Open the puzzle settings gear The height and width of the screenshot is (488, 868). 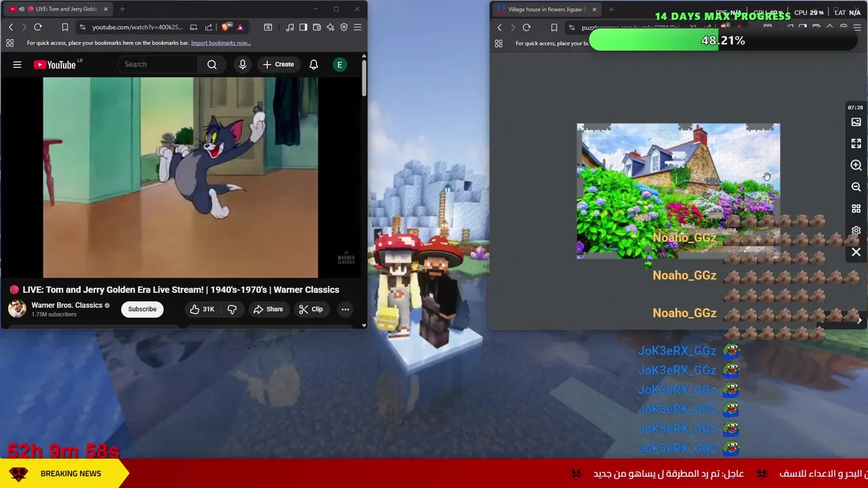[856, 230]
